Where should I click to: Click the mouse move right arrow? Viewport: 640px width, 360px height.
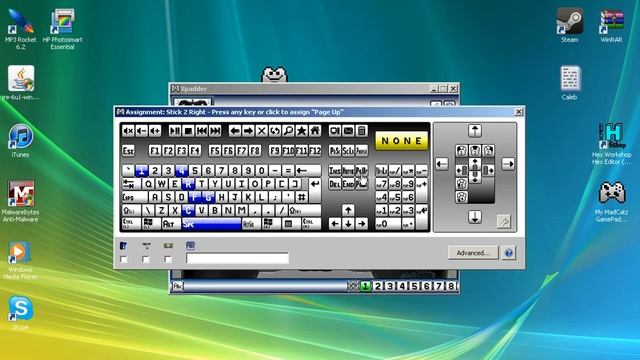[508, 164]
